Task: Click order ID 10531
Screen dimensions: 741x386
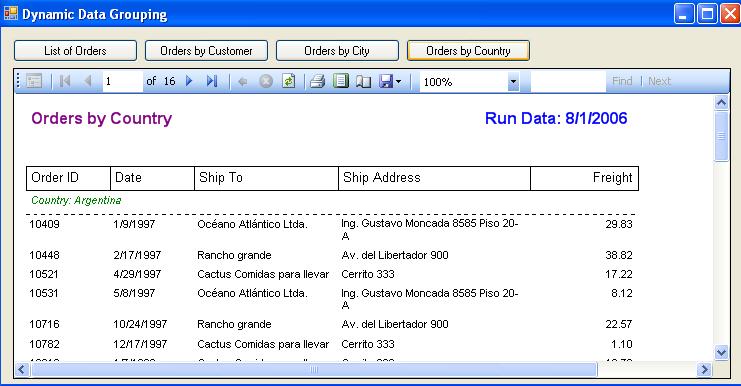Action: [43, 293]
